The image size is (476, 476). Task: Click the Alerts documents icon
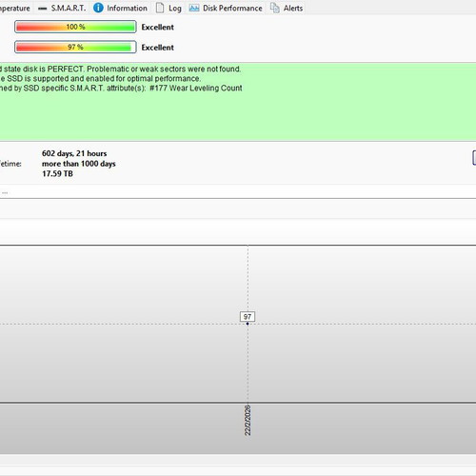point(275,8)
